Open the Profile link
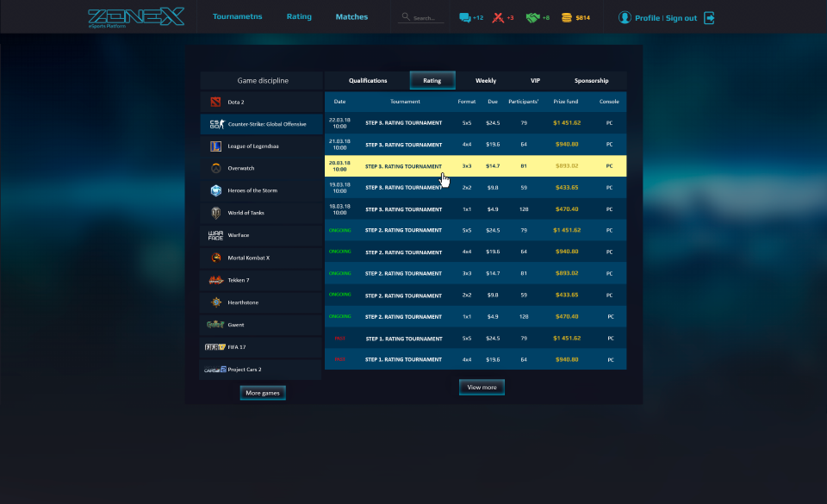 [x=647, y=18]
